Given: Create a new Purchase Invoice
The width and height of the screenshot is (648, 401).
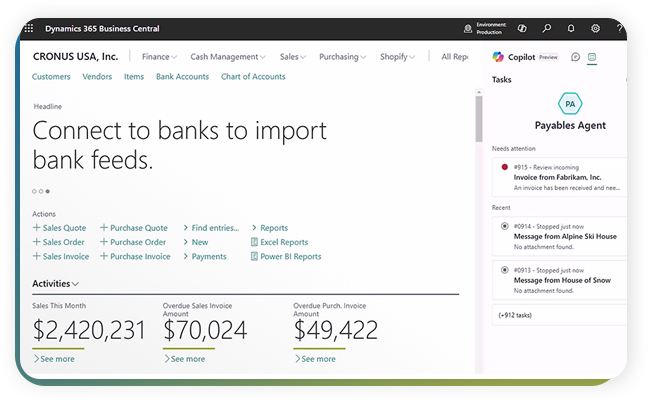Looking at the screenshot, I should pyautogui.click(x=135, y=257).
